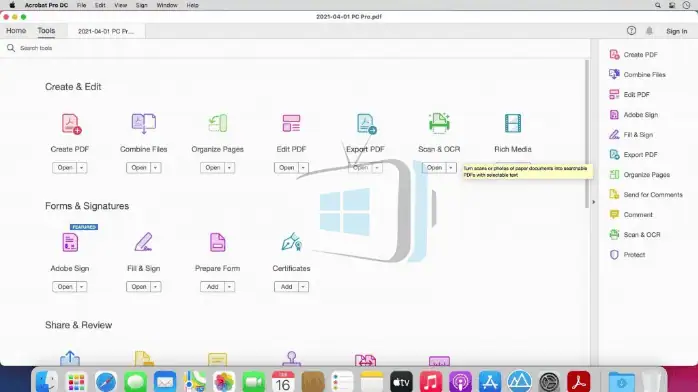
Task: Open the Edit menu
Action: point(100,5)
